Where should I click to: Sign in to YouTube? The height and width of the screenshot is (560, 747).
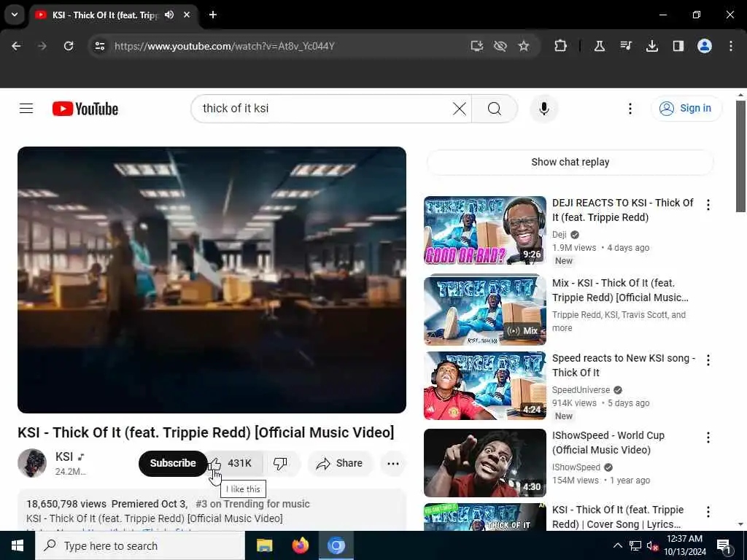coord(686,108)
